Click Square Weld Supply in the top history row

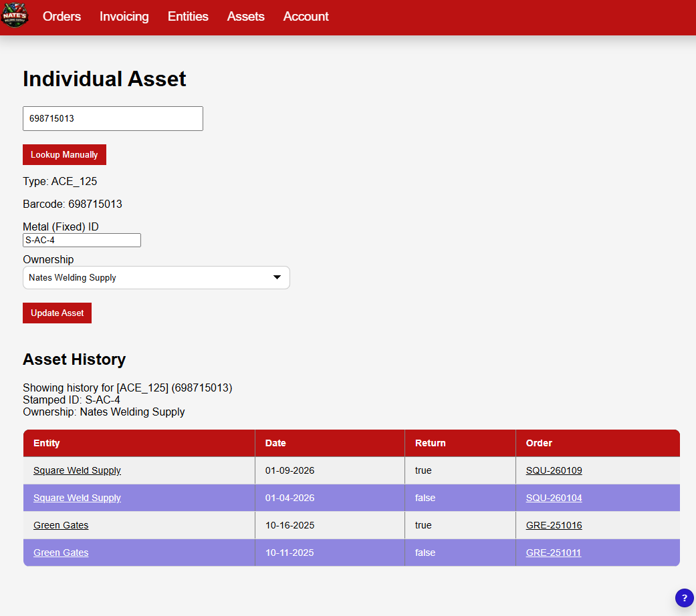coord(77,470)
